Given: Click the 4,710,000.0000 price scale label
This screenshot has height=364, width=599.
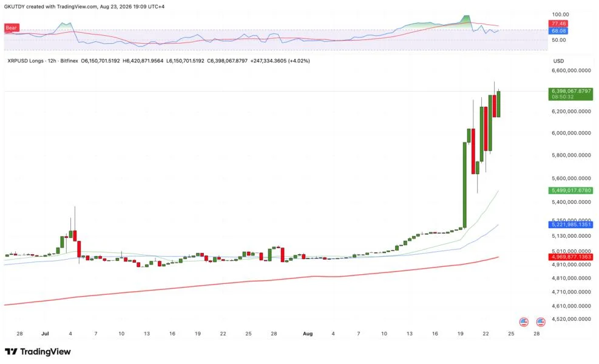Looking at the screenshot, I should (x=571, y=292).
